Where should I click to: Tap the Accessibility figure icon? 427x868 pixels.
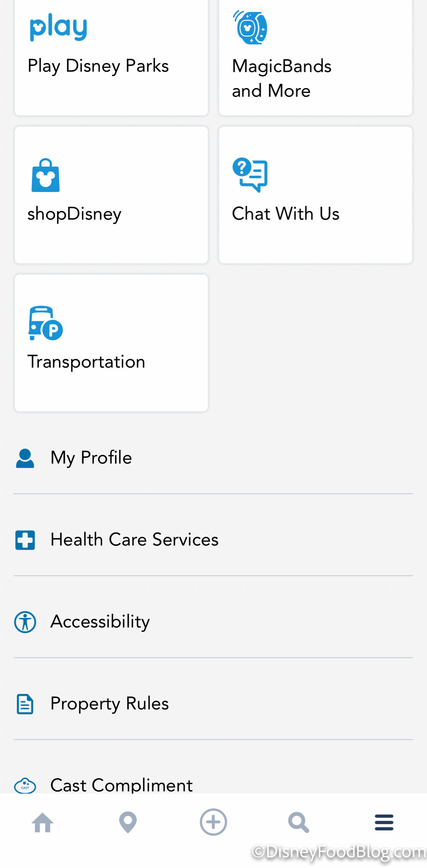25,622
